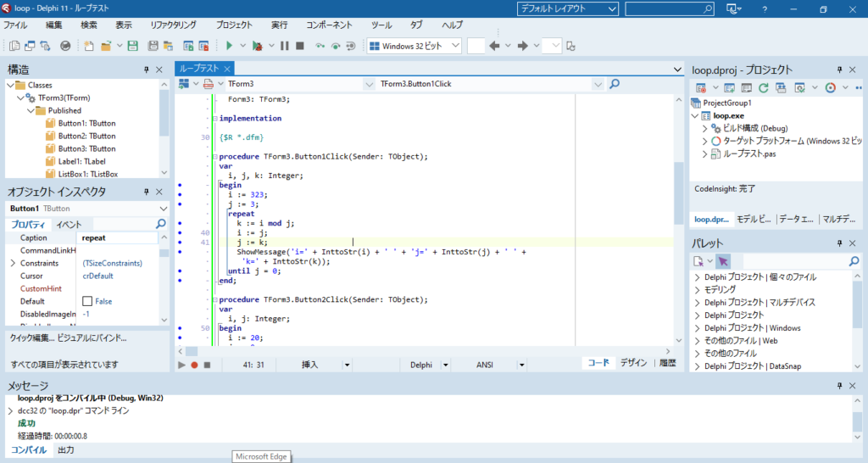Switch to the デザイン tab below the editor
Image resolution: width=868 pixels, height=463 pixels.
click(x=633, y=363)
